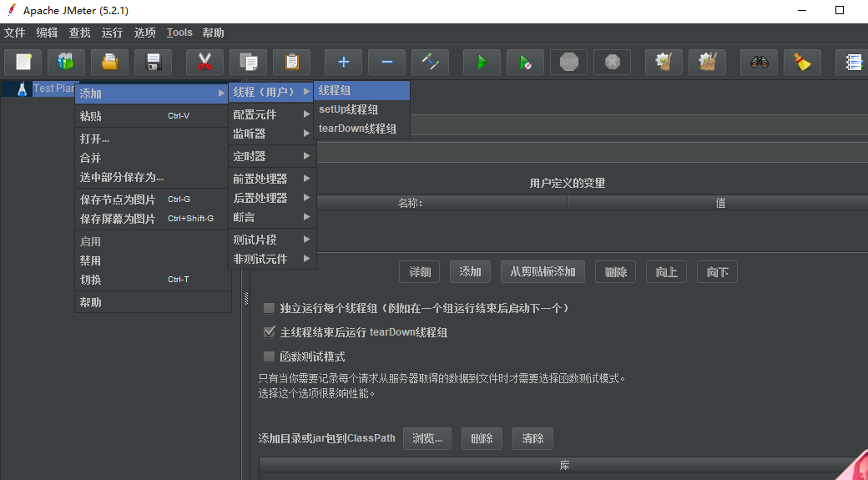Click the JMeter feather icon in the title bar
This screenshot has width=868, height=480.
(x=11, y=11)
